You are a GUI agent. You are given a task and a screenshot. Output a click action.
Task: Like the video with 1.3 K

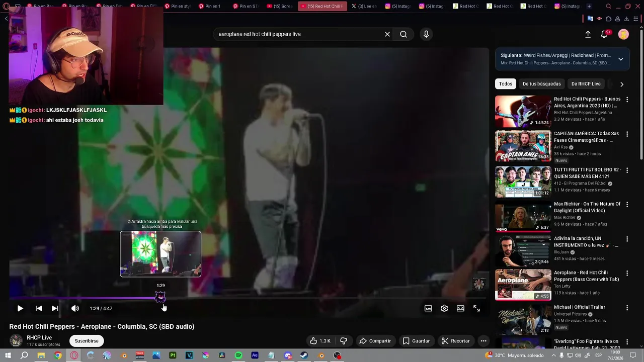(x=320, y=341)
